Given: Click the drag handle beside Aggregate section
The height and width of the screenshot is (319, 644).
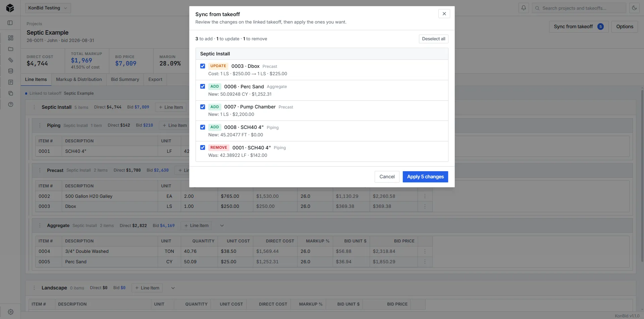Looking at the screenshot, I should click(x=40, y=226).
